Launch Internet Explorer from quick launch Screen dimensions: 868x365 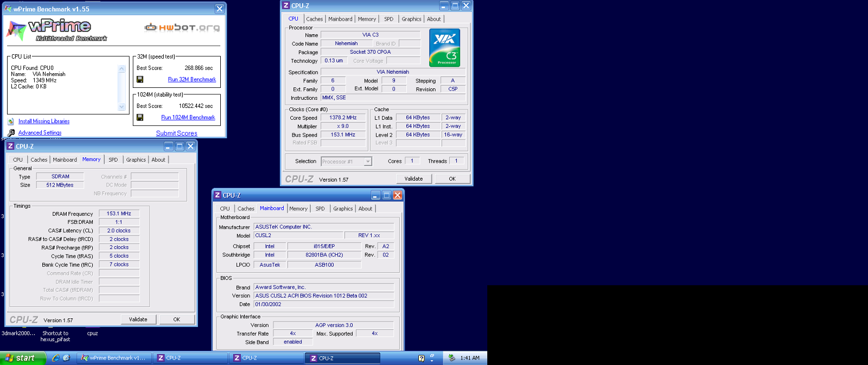(x=55, y=358)
